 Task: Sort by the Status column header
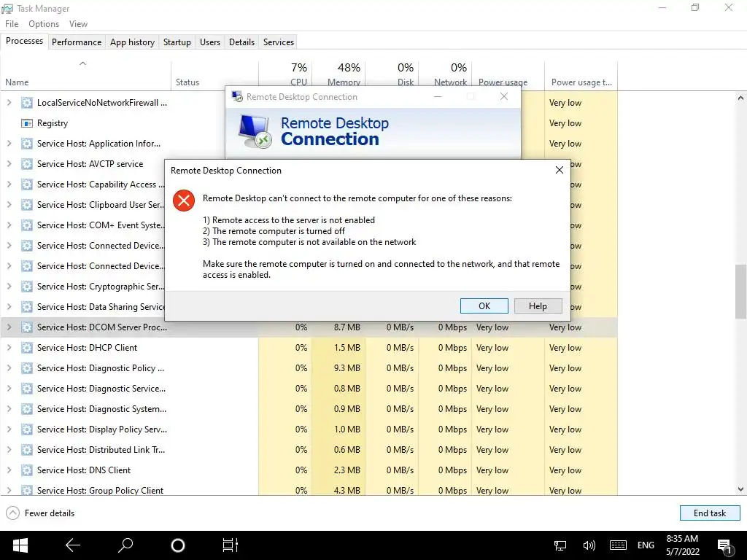(214, 76)
